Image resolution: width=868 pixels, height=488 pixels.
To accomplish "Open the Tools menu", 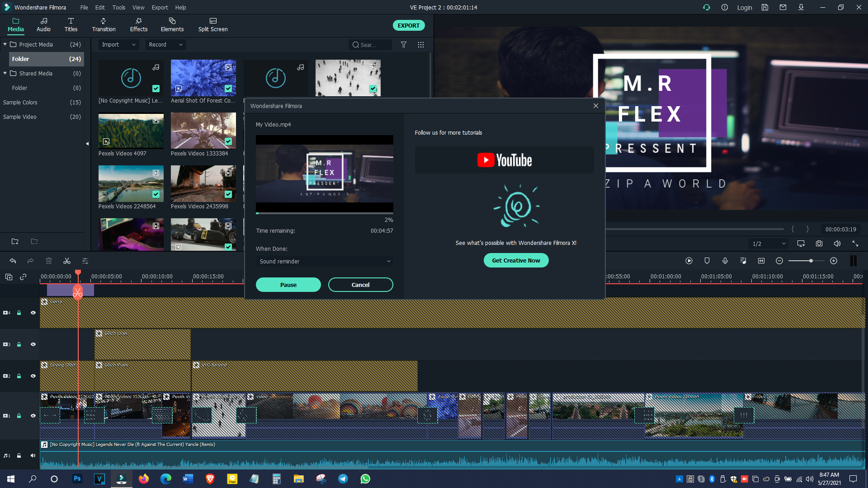I will pyautogui.click(x=118, y=7).
